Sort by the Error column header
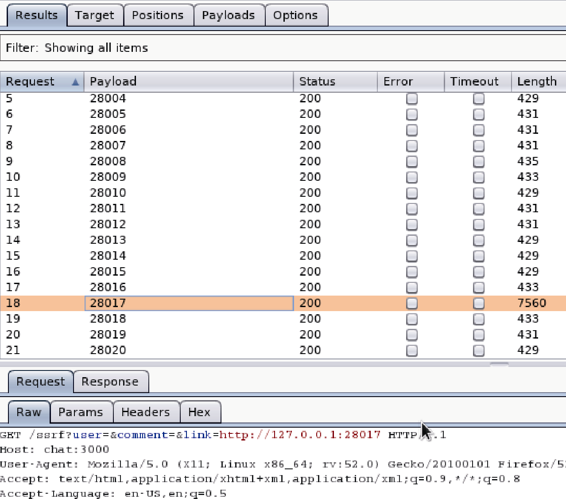Viewport: 566px width, 499px height. tap(411, 82)
